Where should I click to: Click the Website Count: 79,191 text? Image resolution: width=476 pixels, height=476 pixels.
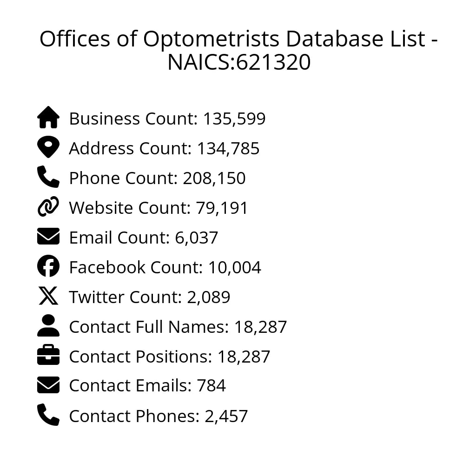(159, 208)
